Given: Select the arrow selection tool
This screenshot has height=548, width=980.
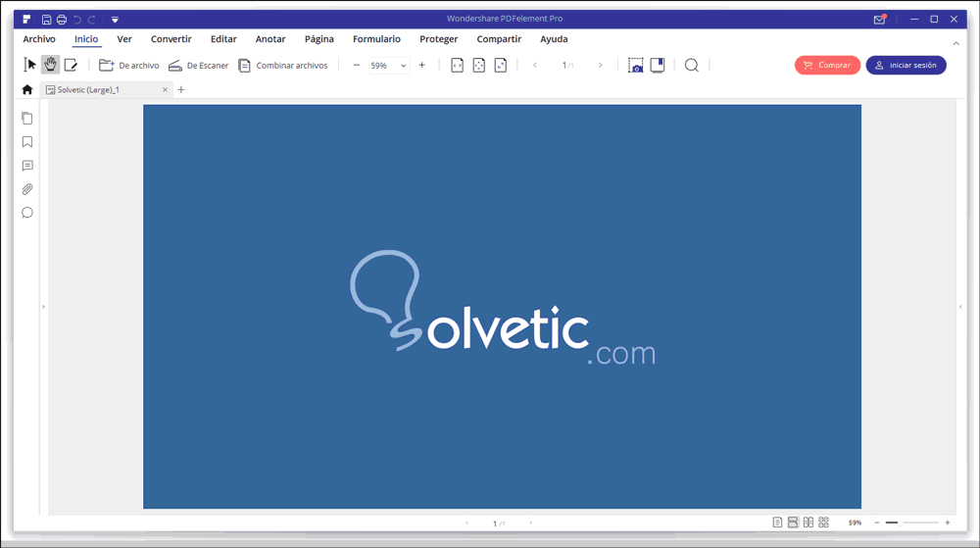Looking at the screenshot, I should click(x=29, y=65).
